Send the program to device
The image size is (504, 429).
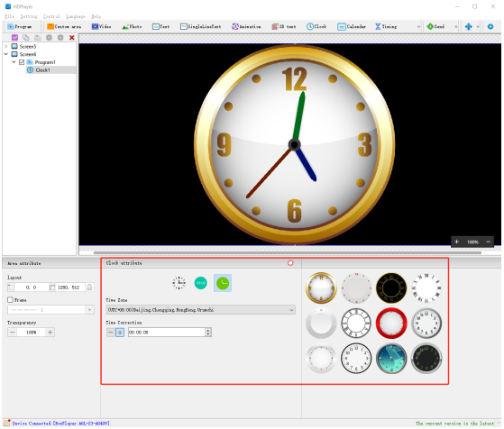(435, 27)
